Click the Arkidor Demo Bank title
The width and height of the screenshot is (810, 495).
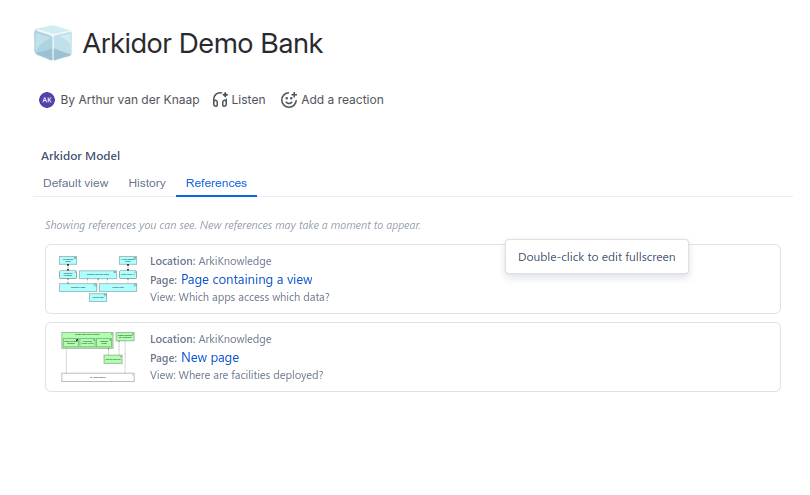(x=202, y=43)
